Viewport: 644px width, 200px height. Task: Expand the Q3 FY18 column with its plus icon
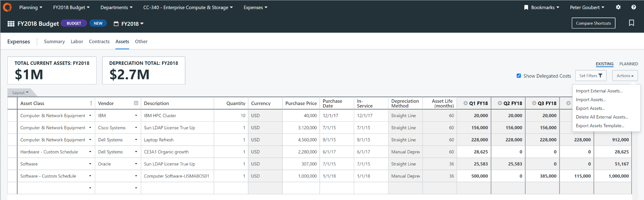pos(534,103)
